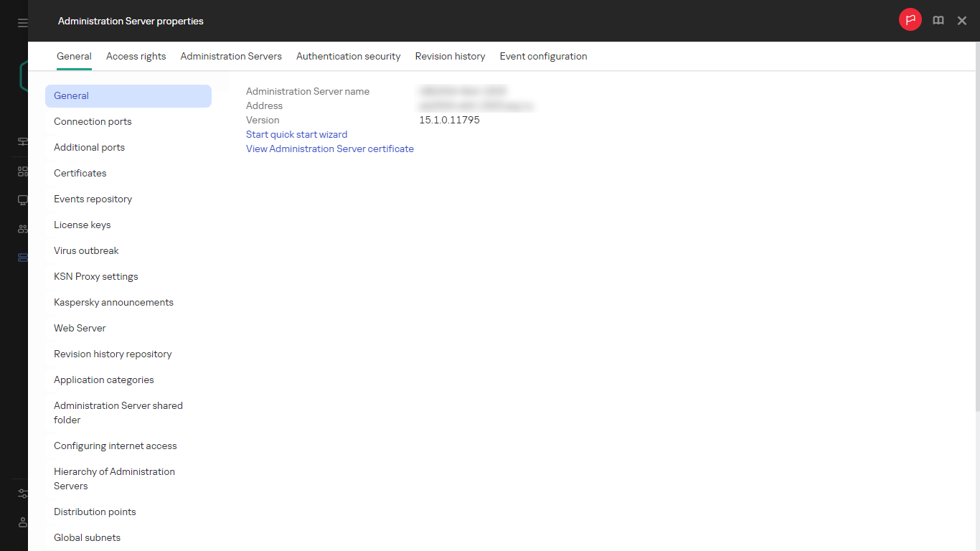
Task: Open online help using the book icon
Action: 938,20
